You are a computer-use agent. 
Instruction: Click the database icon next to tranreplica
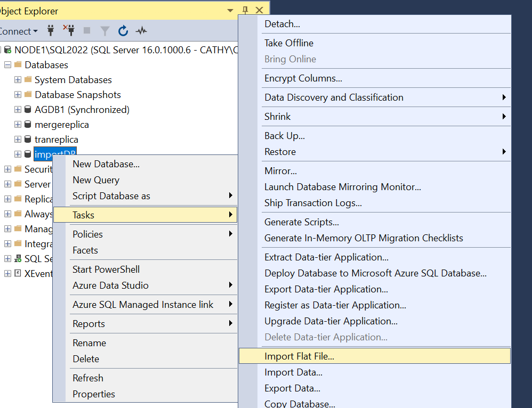[27, 139]
